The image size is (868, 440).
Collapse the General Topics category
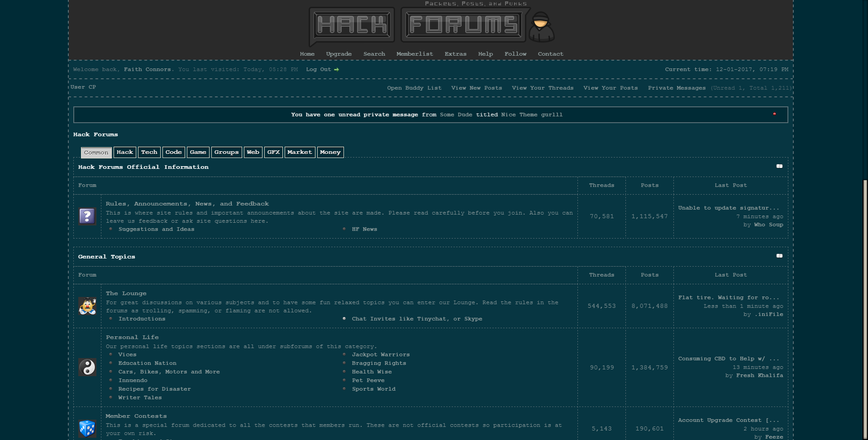779,256
